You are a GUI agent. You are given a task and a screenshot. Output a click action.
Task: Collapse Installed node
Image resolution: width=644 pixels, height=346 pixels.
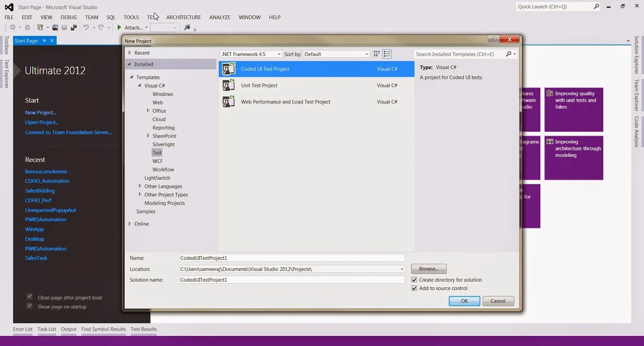[x=130, y=64]
